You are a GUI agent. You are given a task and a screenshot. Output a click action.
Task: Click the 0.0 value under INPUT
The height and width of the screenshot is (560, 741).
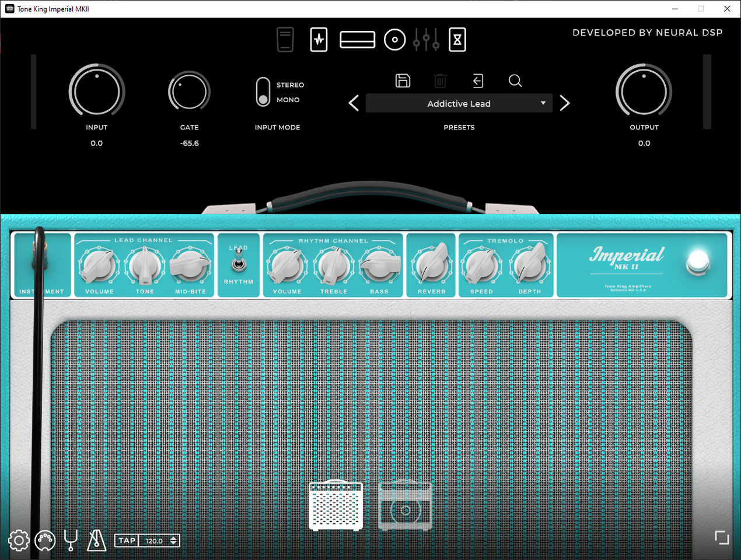pos(97,143)
